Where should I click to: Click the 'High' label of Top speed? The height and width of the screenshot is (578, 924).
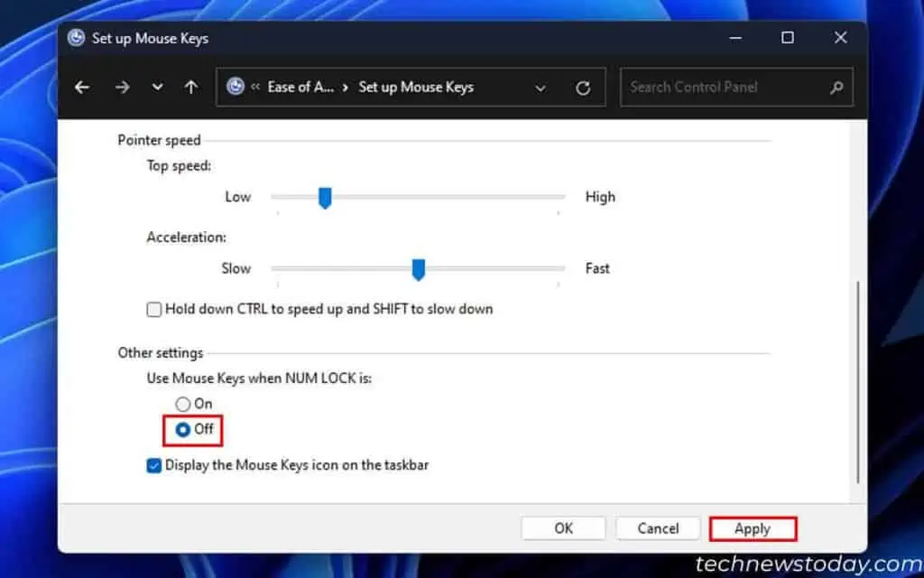tap(600, 197)
